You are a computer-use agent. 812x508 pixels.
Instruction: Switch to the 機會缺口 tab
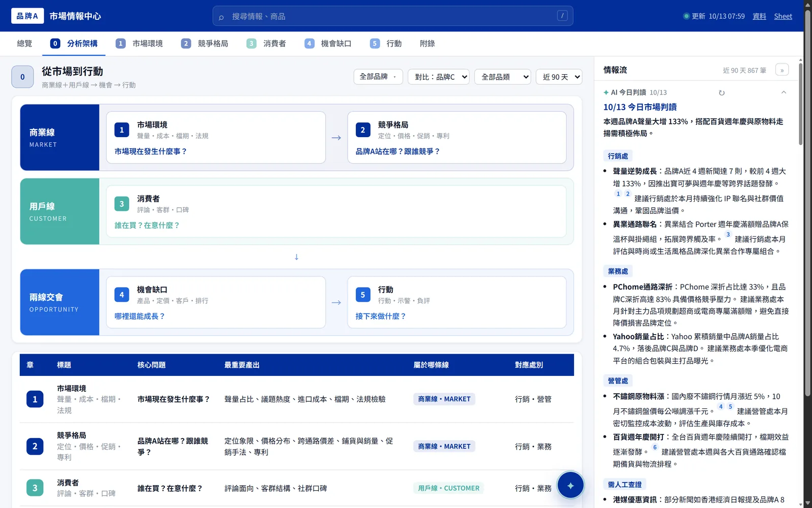pos(328,44)
